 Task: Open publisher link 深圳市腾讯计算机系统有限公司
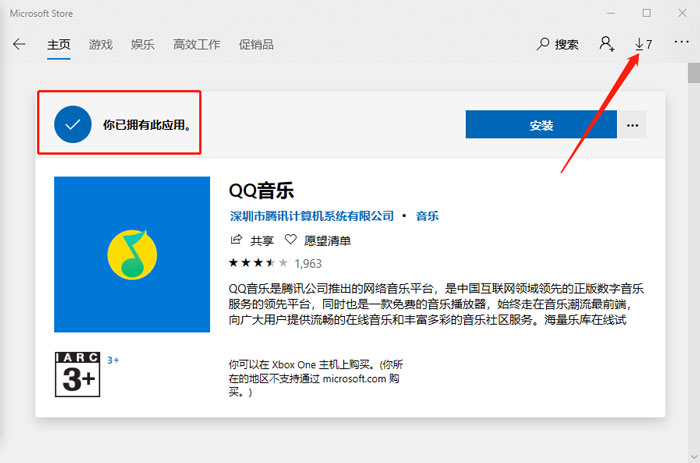312,216
